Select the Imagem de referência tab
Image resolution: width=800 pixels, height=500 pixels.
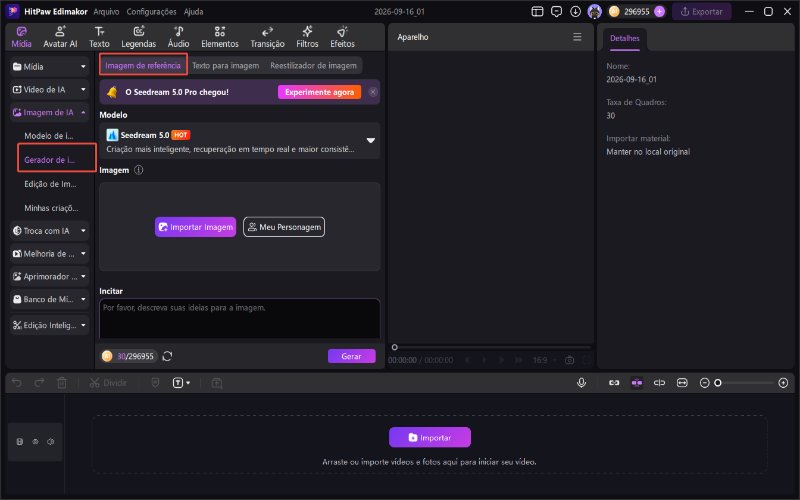[143, 65]
